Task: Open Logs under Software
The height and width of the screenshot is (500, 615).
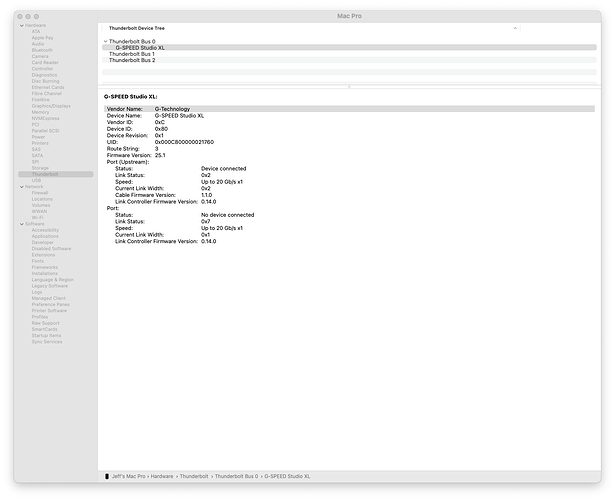Action: (37, 292)
